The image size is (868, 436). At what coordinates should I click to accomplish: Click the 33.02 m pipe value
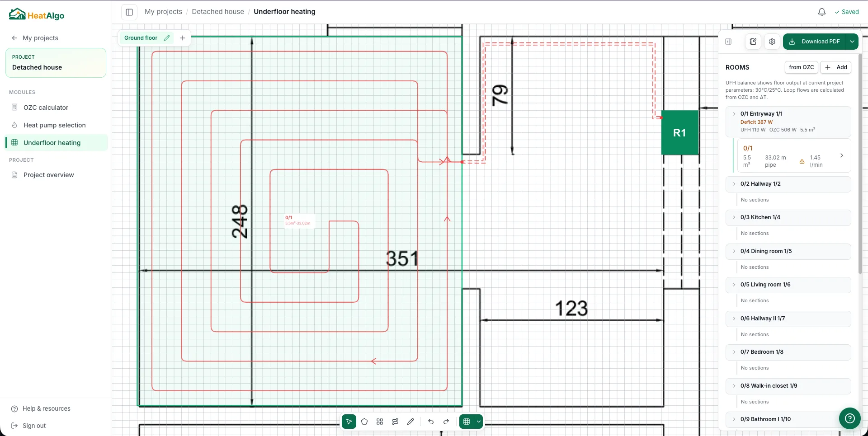tap(775, 161)
